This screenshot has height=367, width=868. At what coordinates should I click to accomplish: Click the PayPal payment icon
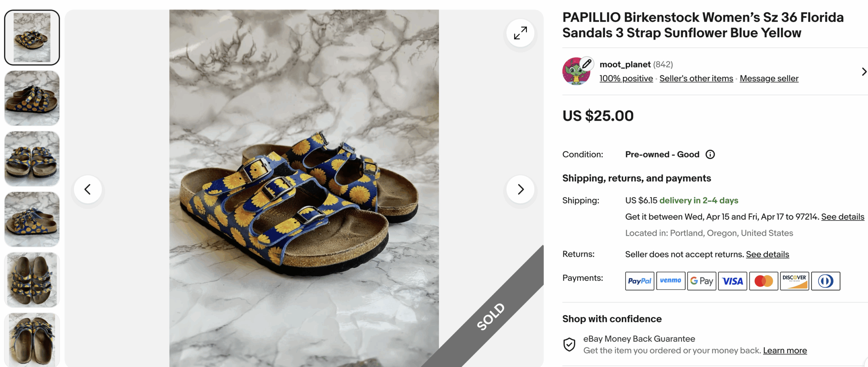pyautogui.click(x=639, y=281)
